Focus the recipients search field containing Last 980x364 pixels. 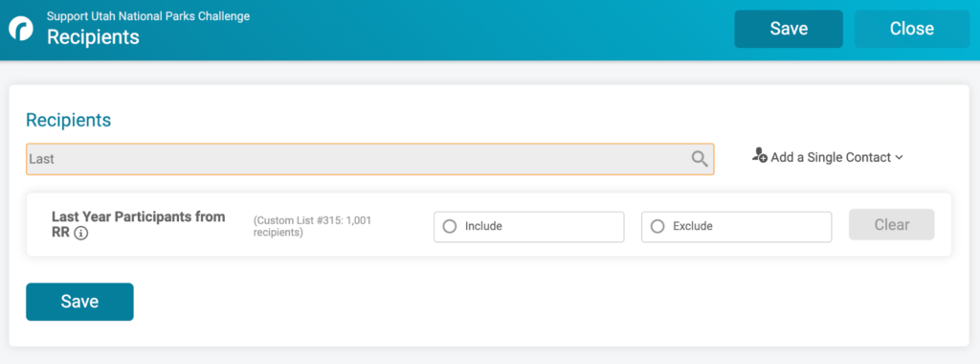(370, 159)
